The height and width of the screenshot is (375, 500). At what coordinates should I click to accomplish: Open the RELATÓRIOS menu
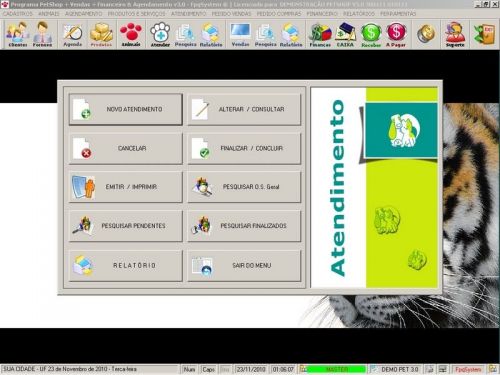click(x=359, y=14)
